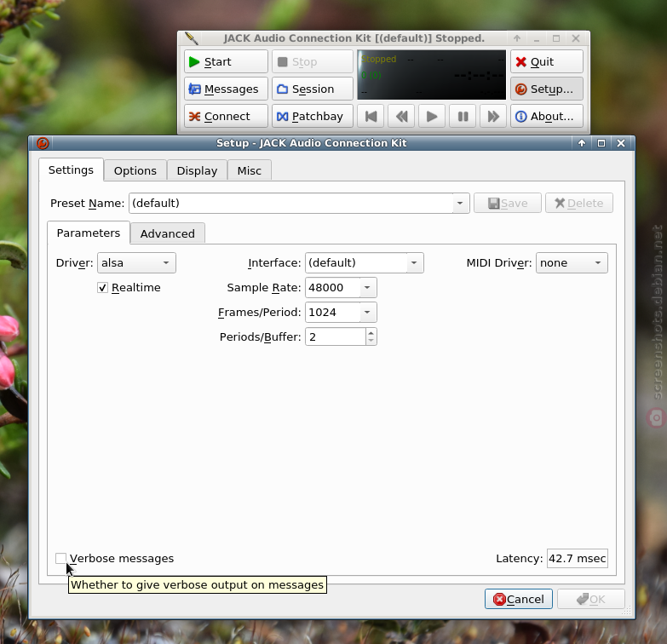Rewind transport to the beginning

point(371,116)
